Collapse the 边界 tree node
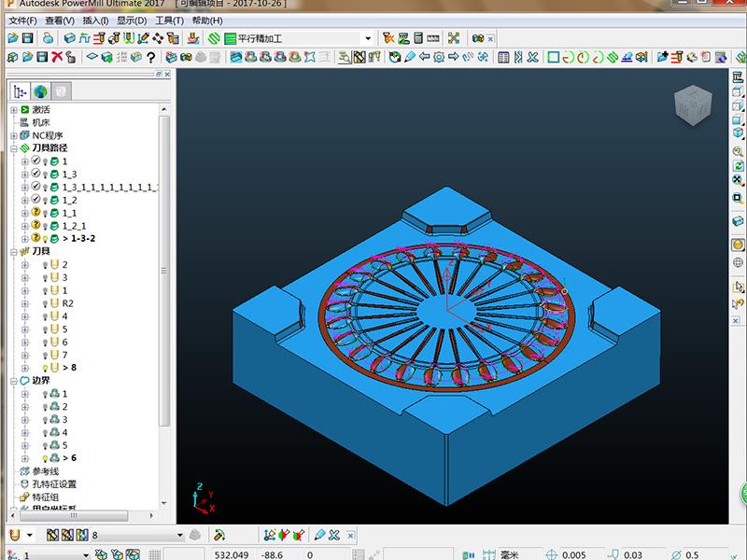This screenshot has width=747, height=560. click(14, 381)
